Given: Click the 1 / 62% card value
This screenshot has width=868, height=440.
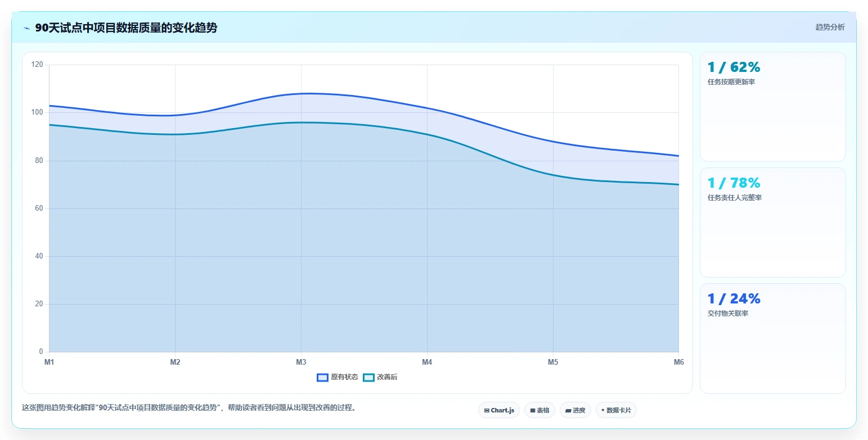Looking at the screenshot, I should tap(734, 67).
